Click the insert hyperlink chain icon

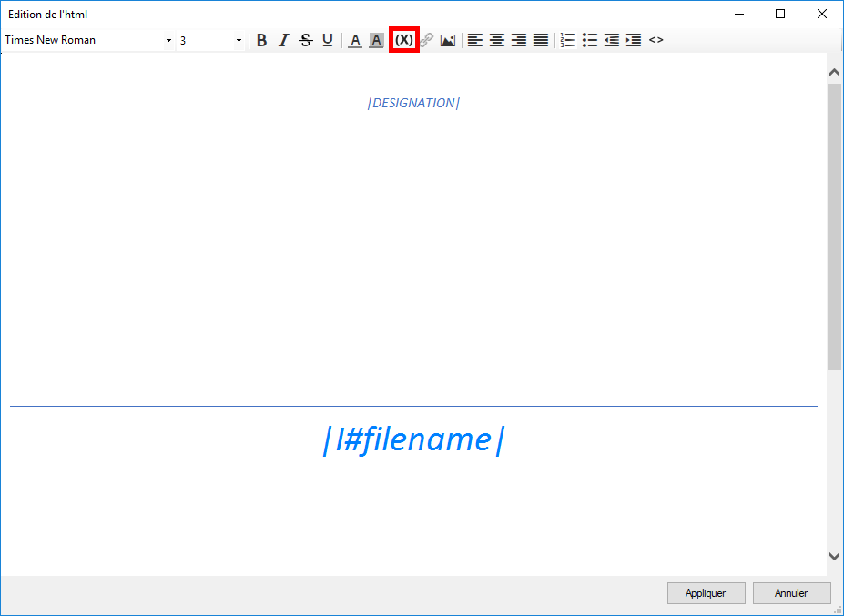pyautogui.click(x=426, y=40)
